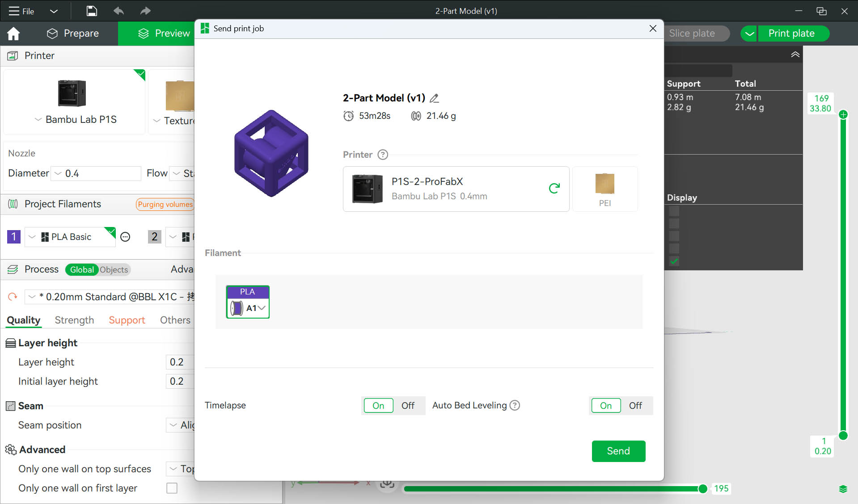The height and width of the screenshot is (504, 858).
Task: Switch to the Prepare tab
Action: click(x=73, y=34)
